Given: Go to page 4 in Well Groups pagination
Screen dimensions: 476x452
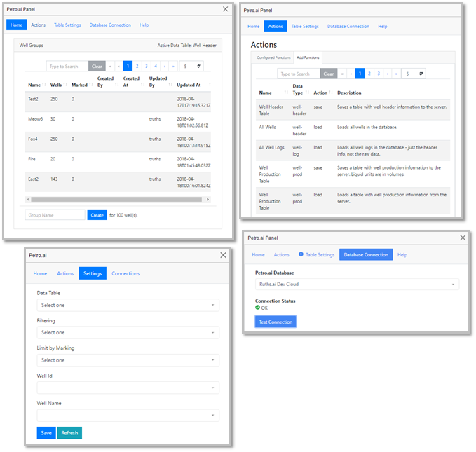Looking at the screenshot, I should (x=156, y=66).
